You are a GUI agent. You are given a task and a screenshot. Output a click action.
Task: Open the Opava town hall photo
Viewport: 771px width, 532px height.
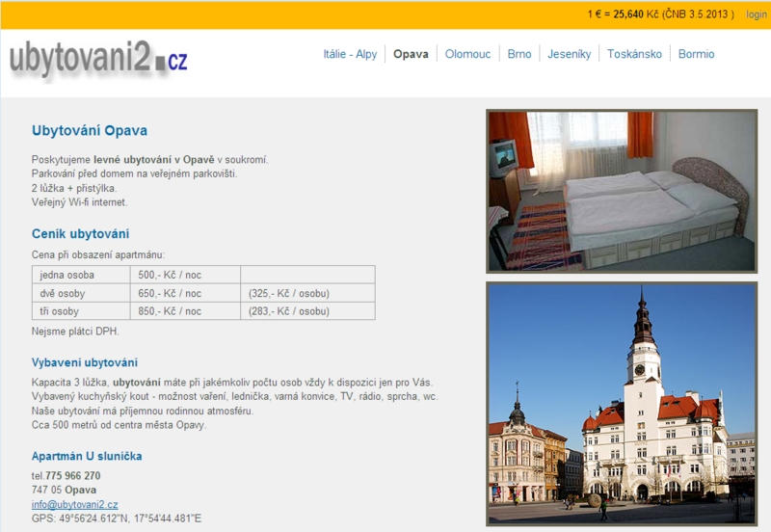click(622, 404)
